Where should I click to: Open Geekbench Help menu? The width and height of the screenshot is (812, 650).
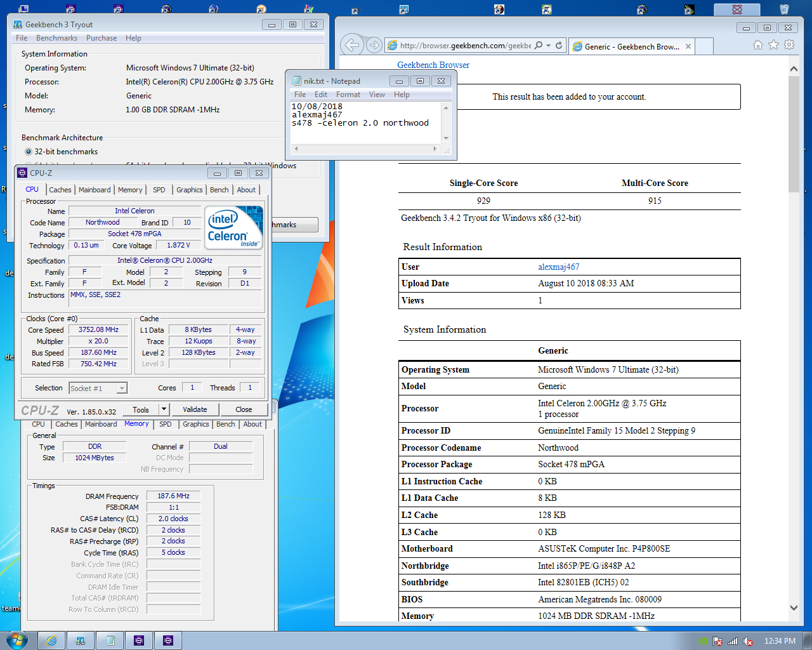(133, 38)
